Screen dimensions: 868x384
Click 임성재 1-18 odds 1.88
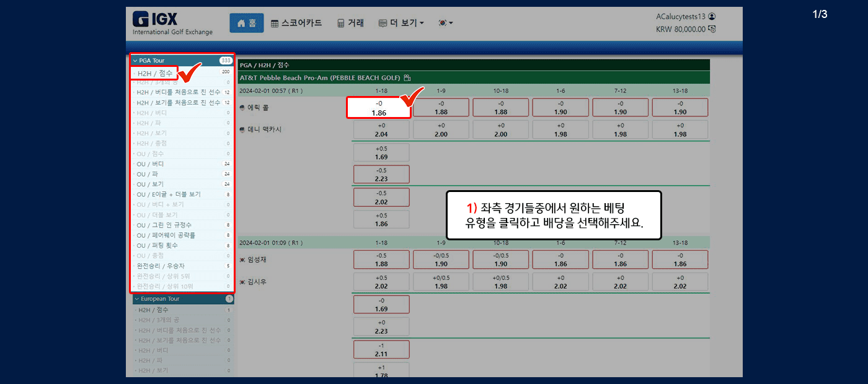click(x=381, y=260)
